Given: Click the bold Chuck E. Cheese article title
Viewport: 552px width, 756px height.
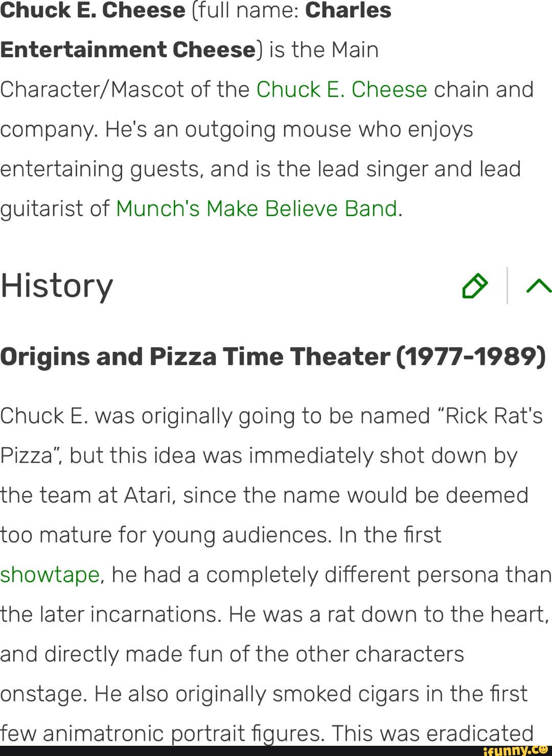Looking at the screenshot, I should coord(92,10).
